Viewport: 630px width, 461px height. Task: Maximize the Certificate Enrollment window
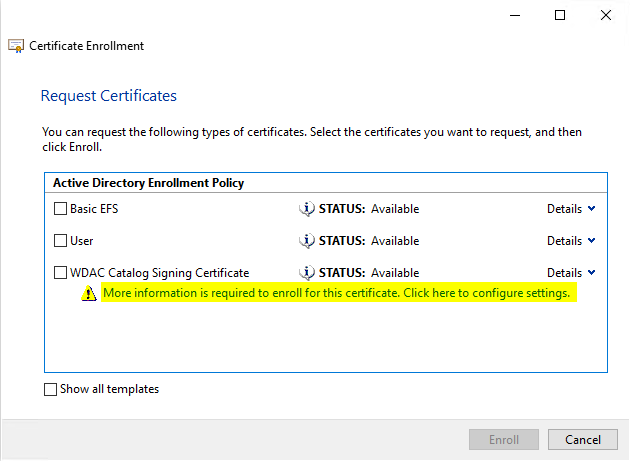560,15
